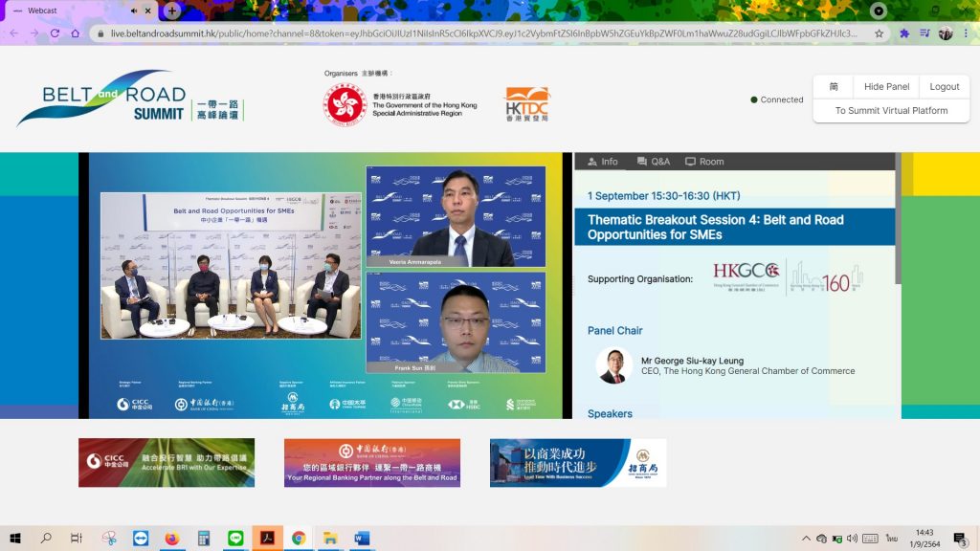980x551 pixels.
Task: Click the info panel vertical scrollbar
Action: pos(898,220)
